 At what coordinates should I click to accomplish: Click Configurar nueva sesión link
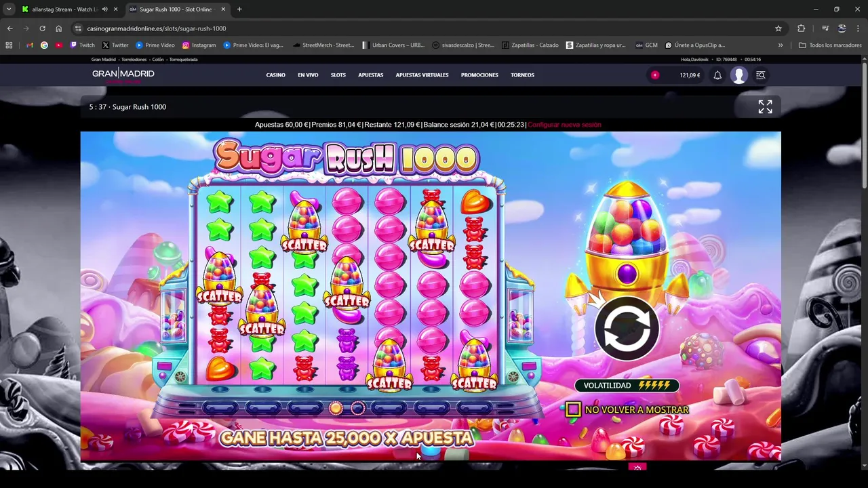564,125
